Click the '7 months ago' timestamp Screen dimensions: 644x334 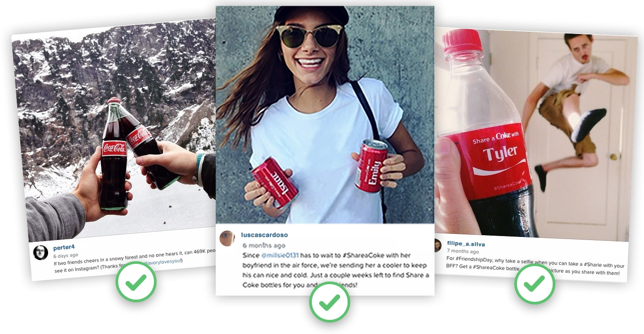click(462, 251)
